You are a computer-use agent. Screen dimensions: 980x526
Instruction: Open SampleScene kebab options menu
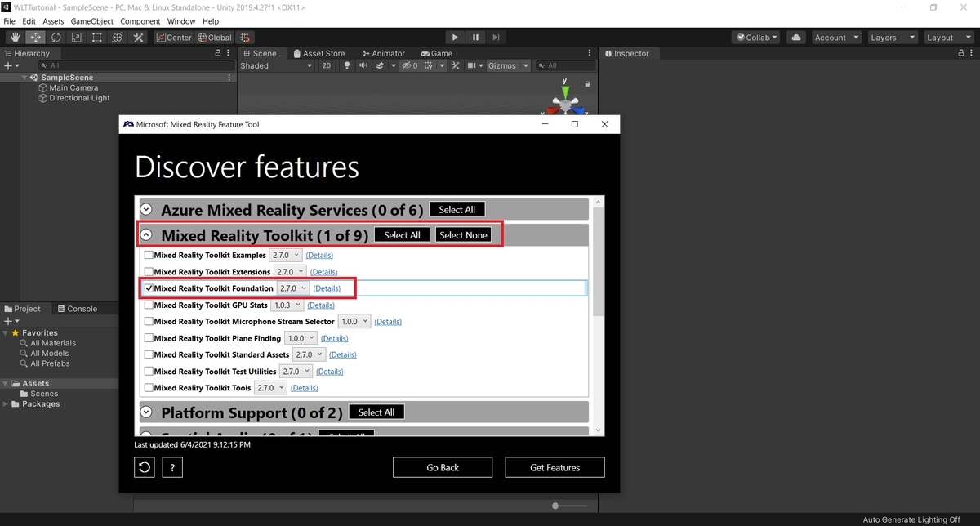click(x=229, y=78)
